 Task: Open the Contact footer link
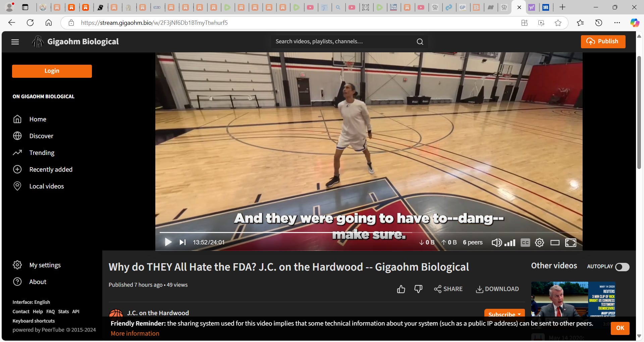point(21,311)
